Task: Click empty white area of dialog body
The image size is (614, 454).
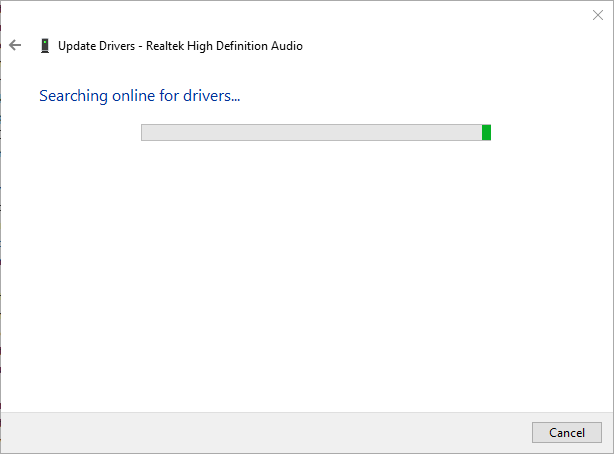Action: pos(307,280)
